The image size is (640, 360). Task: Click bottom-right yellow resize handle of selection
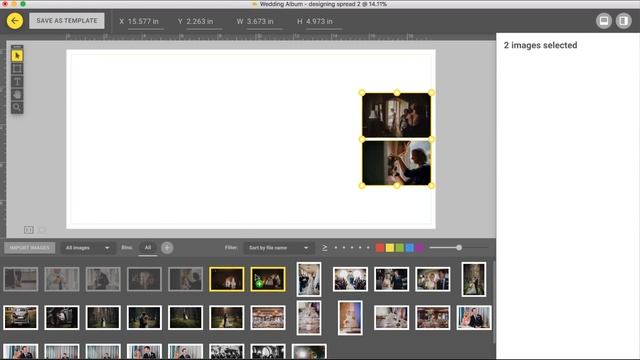click(x=431, y=186)
